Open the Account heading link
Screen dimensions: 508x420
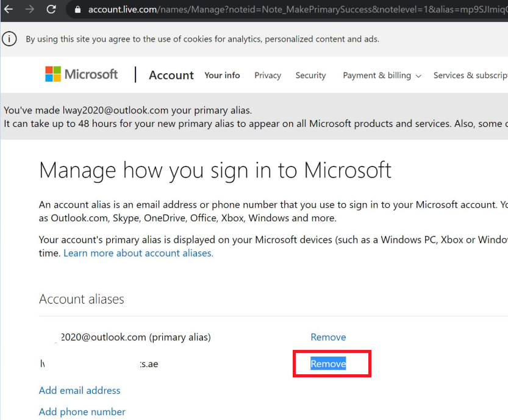[x=171, y=75]
